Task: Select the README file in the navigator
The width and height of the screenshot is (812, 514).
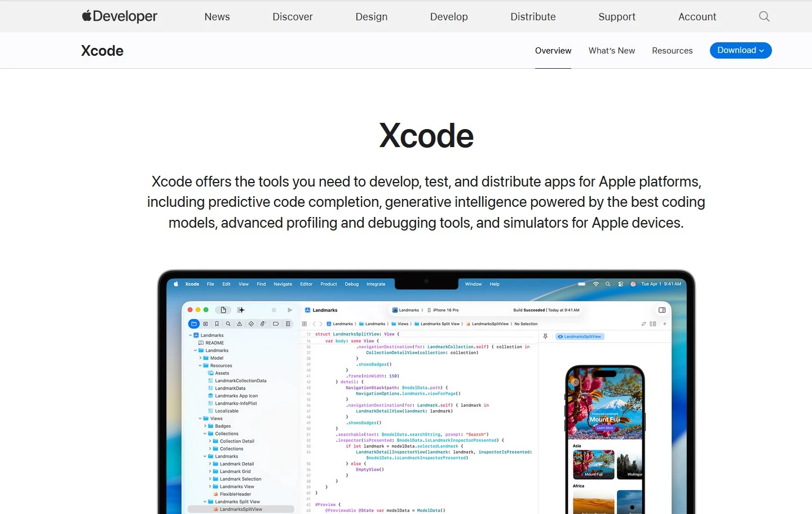Action: pyautogui.click(x=211, y=343)
